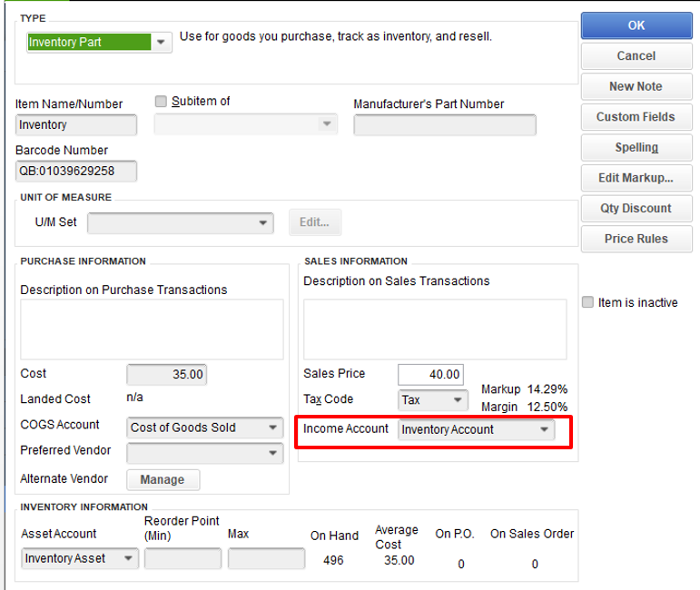Screen dimensions: 700x590
Task: Enable the Subitem of checkbox
Action: click(x=162, y=102)
